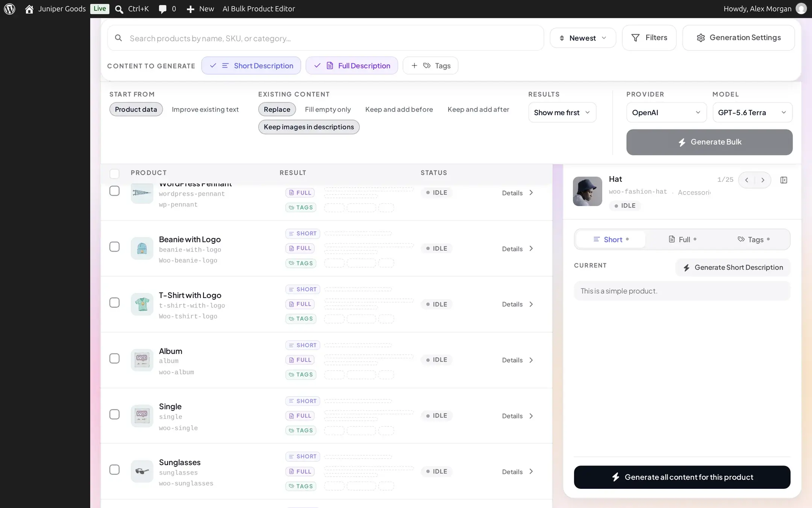Viewport: 812px width, 508px height.
Task: Click Alex Morgan's user avatar
Action: coord(801,9)
